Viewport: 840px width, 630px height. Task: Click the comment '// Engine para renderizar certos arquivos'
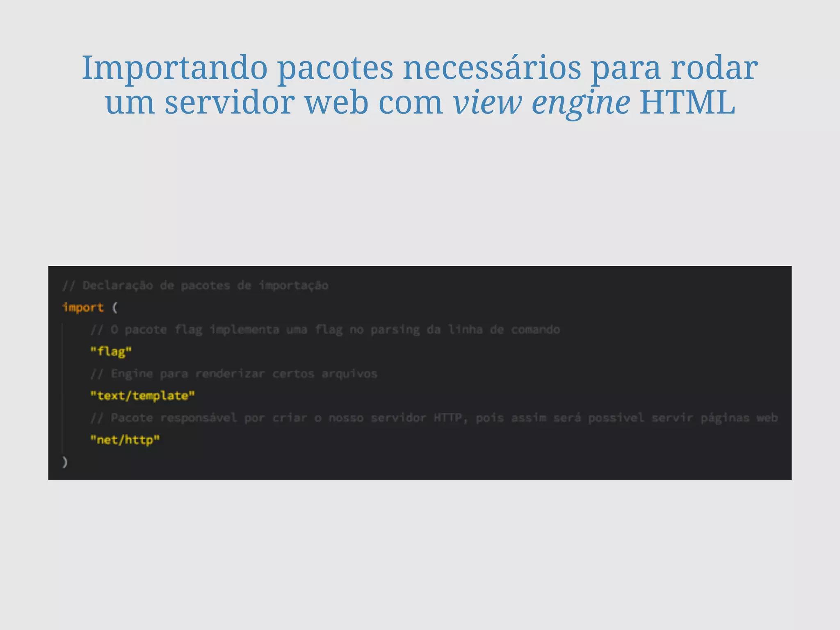(234, 374)
